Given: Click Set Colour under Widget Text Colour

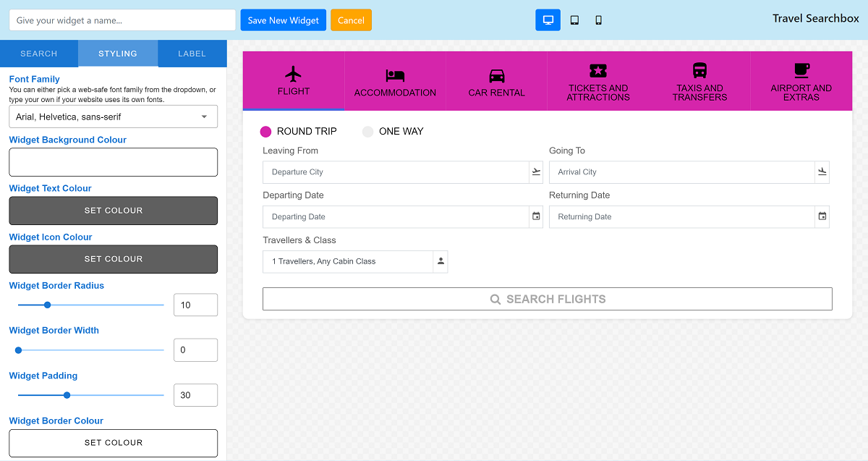Looking at the screenshot, I should coord(113,211).
